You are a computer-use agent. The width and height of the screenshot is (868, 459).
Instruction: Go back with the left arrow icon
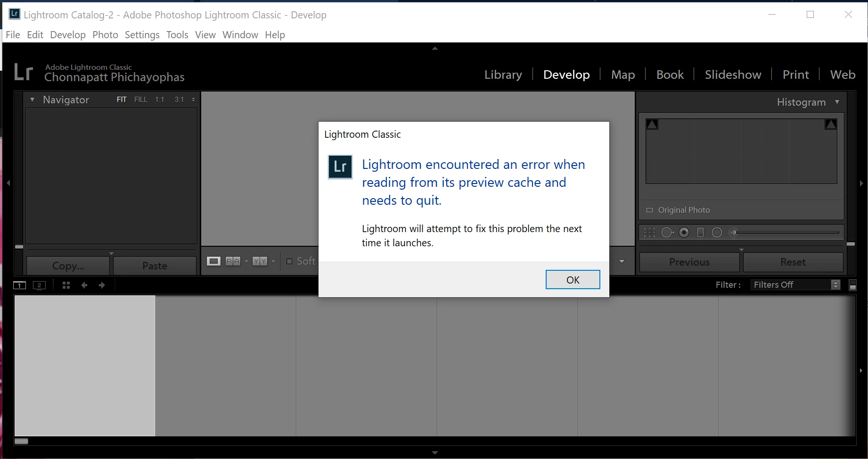(x=84, y=285)
